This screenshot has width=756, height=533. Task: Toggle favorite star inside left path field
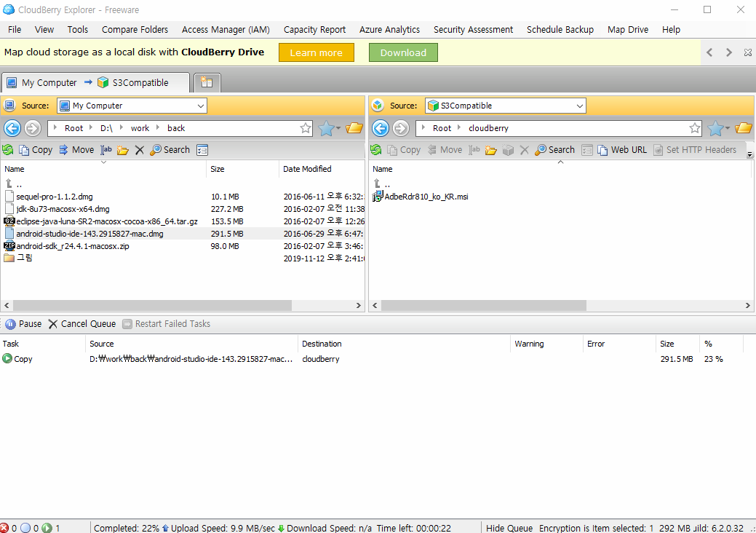pyautogui.click(x=305, y=128)
